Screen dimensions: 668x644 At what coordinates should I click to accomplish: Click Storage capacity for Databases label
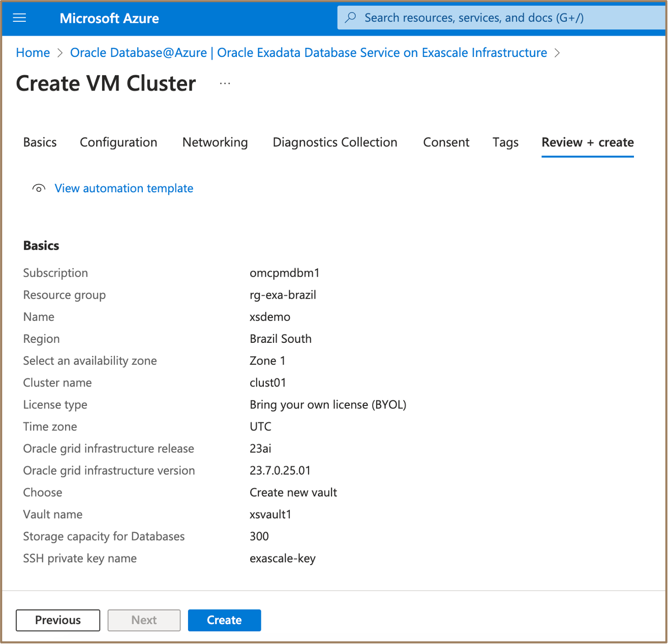pyautogui.click(x=104, y=536)
